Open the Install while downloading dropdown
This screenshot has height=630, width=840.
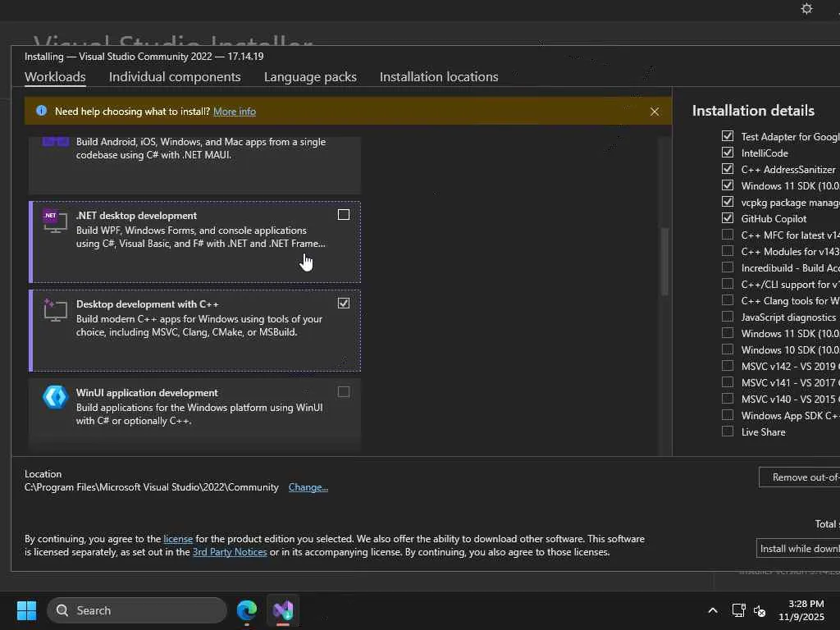tap(798, 549)
